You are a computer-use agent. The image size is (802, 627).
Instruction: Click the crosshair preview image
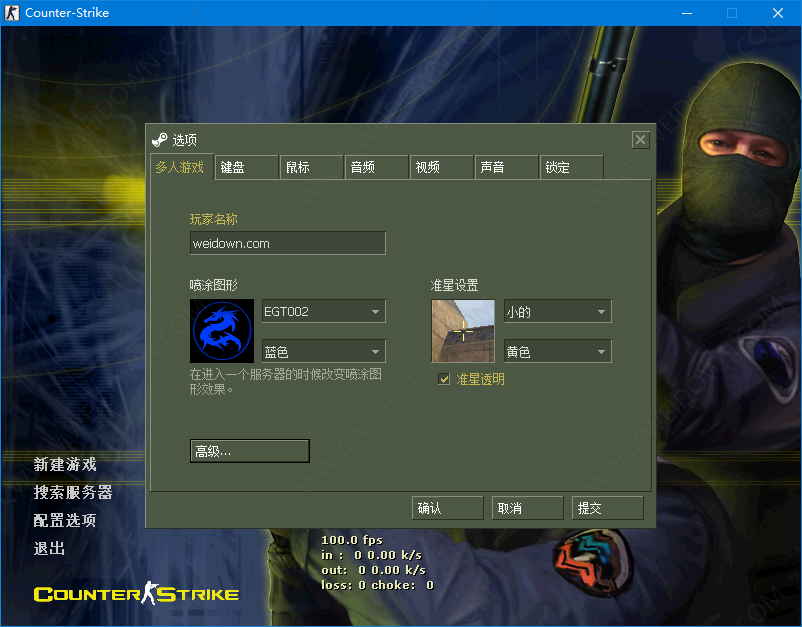point(462,331)
